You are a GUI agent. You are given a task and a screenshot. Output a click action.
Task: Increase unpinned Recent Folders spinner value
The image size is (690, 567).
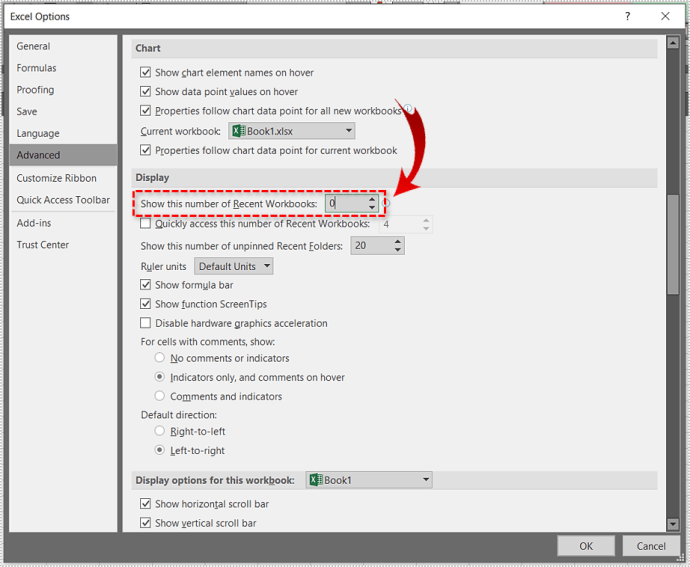[398, 241]
